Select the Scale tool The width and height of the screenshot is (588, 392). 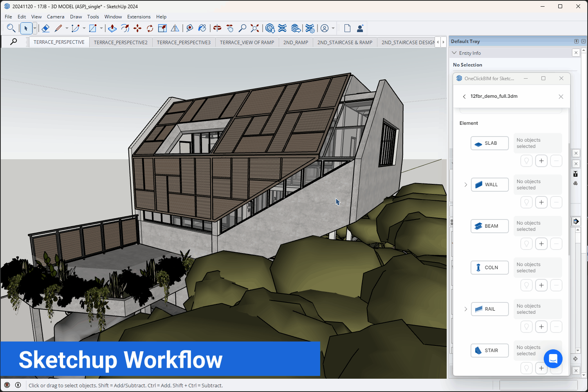tap(162, 28)
